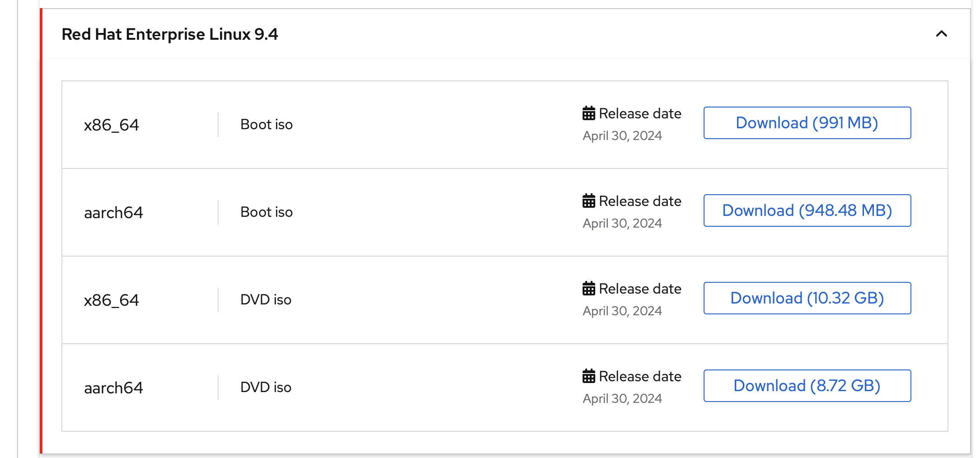
Task: Collapse the Red Hat Enterprise Linux 9.4 section
Action: coord(941,34)
